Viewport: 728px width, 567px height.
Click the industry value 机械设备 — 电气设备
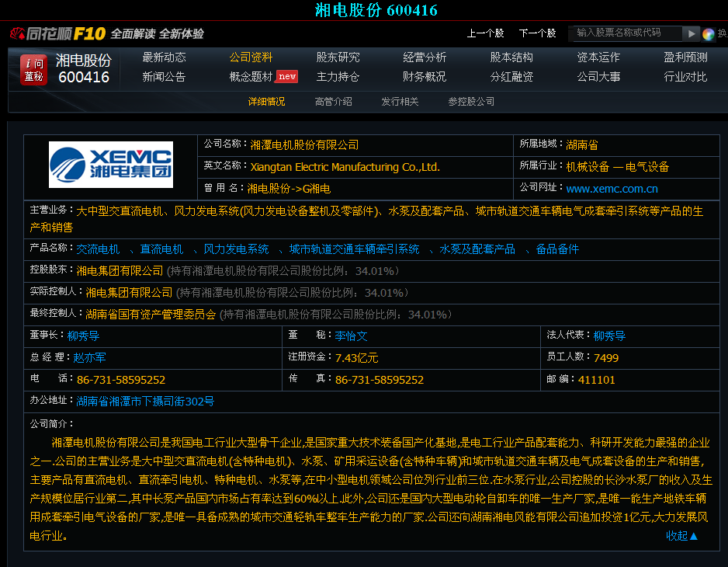[618, 167]
